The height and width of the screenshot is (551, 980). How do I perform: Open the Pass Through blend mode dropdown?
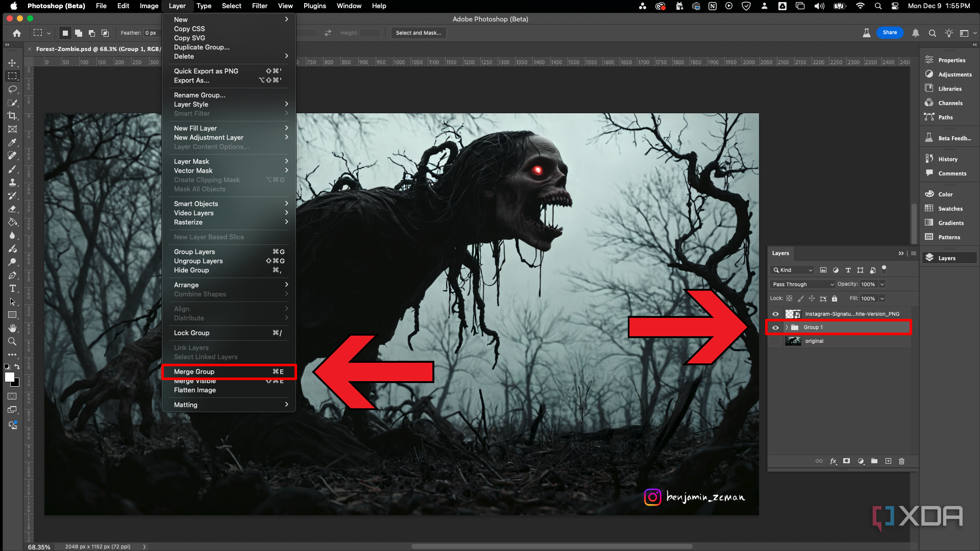click(802, 284)
